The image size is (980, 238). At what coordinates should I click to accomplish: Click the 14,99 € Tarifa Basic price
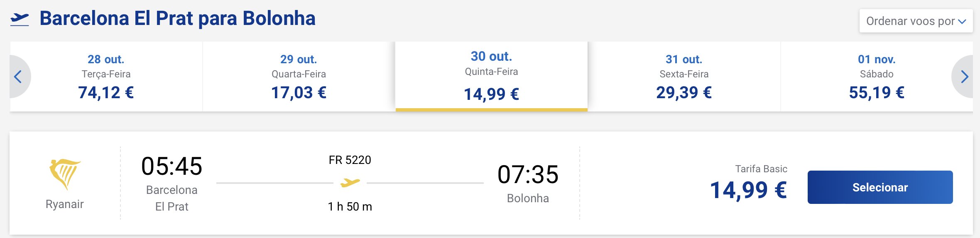pos(748,190)
